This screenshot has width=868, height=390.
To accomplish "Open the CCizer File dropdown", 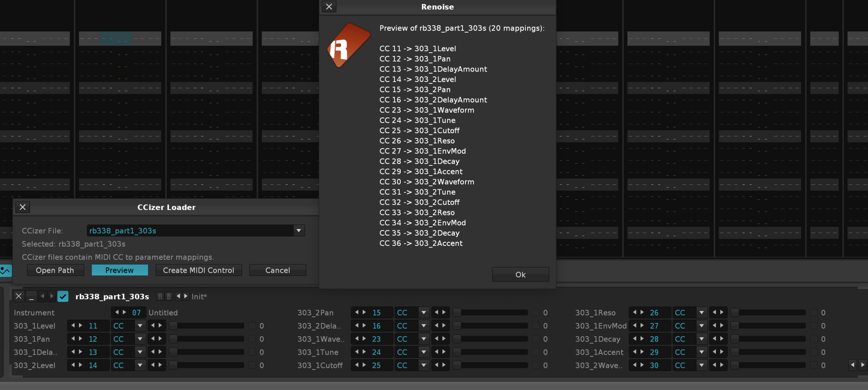I will (299, 230).
